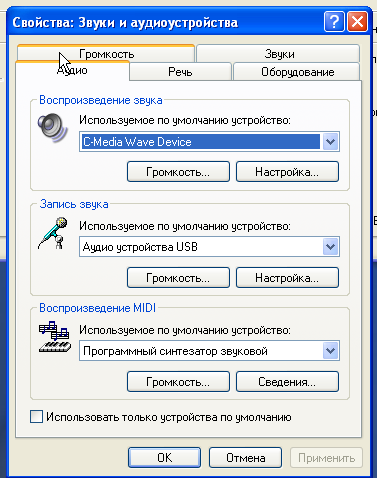Click the speaker icon in sound playback
The height and width of the screenshot is (478, 377).
point(53,128)
